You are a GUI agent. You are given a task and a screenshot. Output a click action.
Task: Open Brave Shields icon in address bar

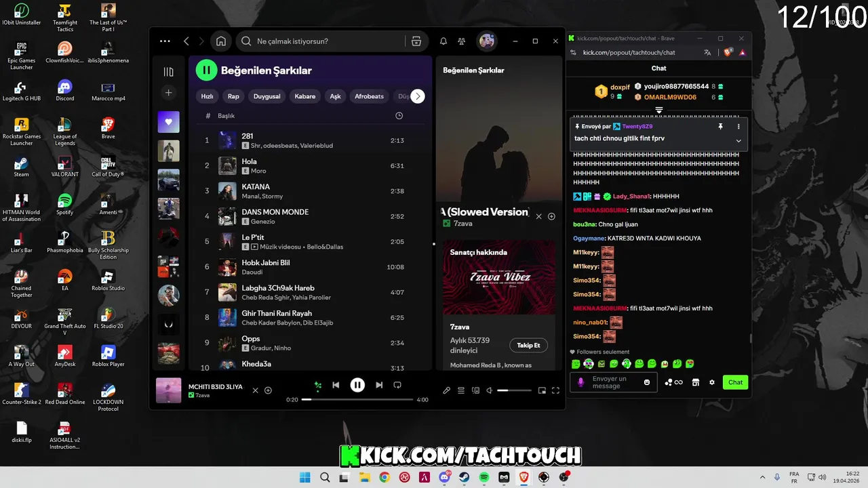[728, 52]
